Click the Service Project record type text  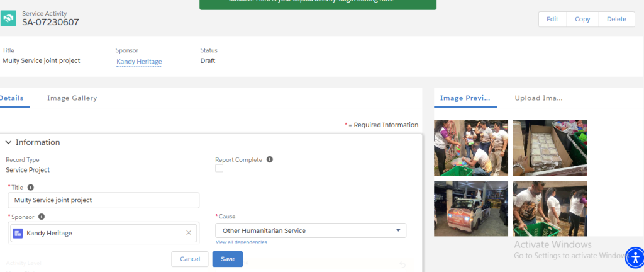tap(28, 170)
